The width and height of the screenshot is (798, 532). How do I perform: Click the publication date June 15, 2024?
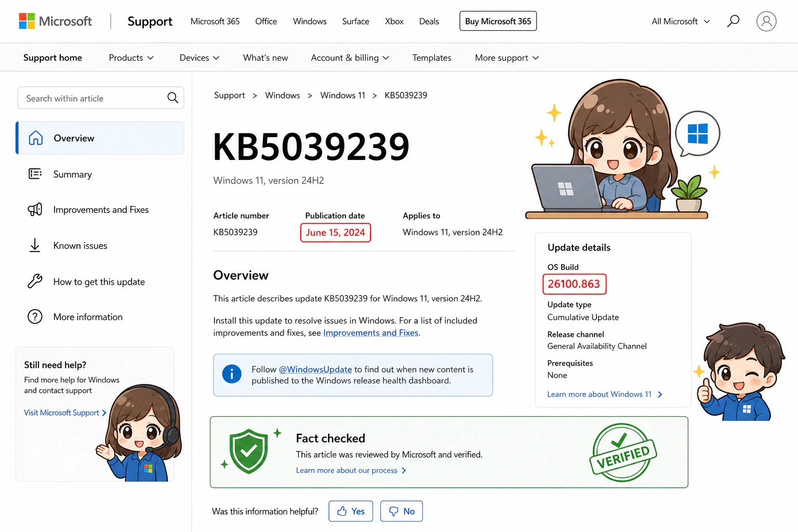[x=336, y=232]
